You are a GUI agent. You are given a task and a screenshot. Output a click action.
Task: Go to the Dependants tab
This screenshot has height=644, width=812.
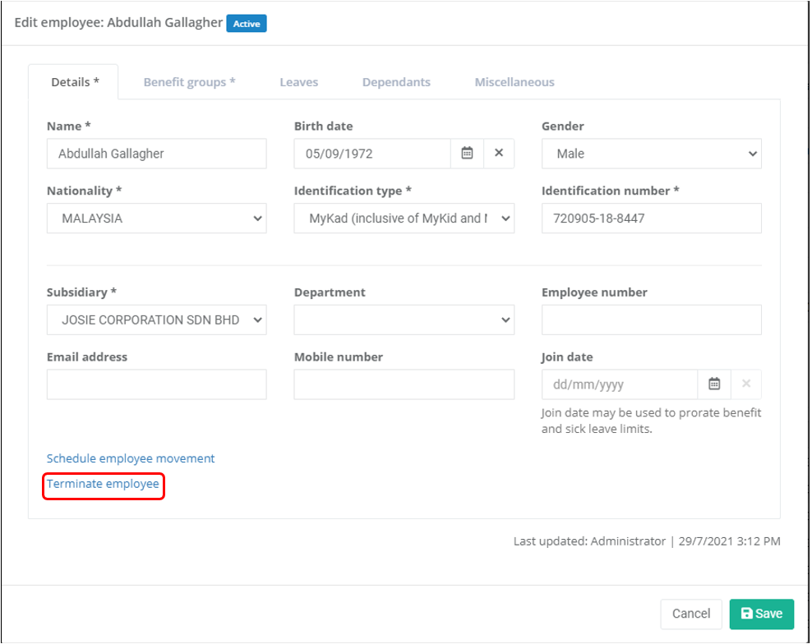pyautogui.click(x=396, y=82)
